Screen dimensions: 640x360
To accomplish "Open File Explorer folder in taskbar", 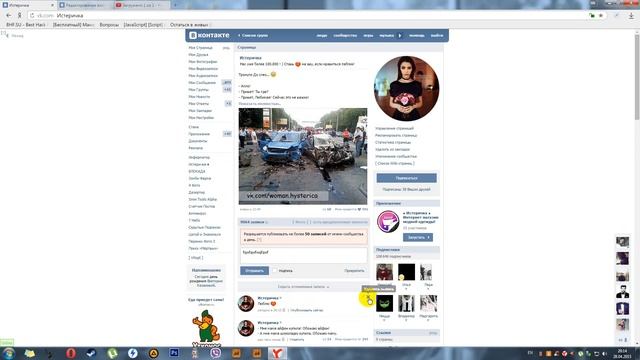I will tap(29, 353).
